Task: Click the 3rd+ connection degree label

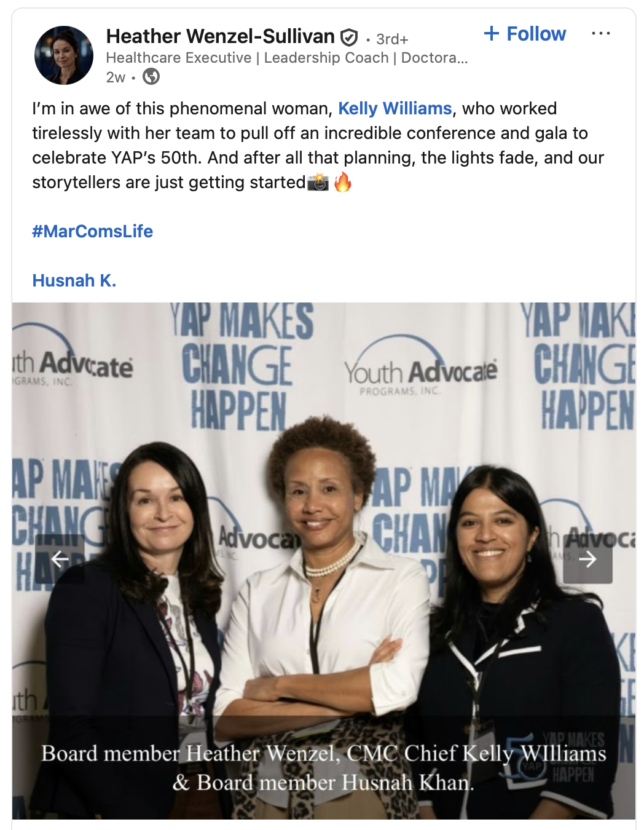Action: (392, 39)
